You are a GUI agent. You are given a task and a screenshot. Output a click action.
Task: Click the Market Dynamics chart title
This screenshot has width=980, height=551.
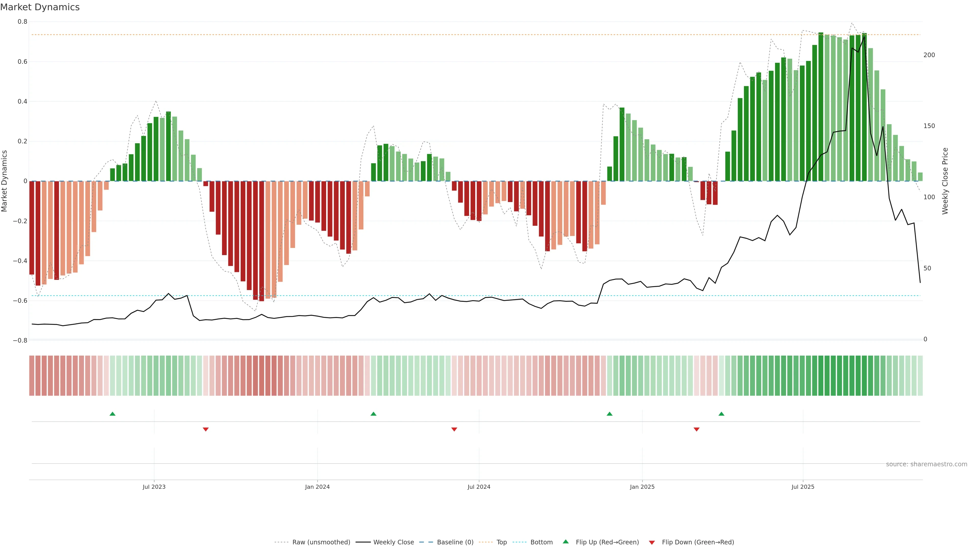coord(40,7)
